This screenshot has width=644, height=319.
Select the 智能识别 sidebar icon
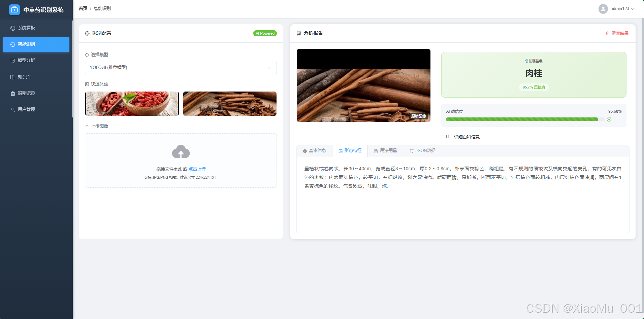(x=13, y=44)
